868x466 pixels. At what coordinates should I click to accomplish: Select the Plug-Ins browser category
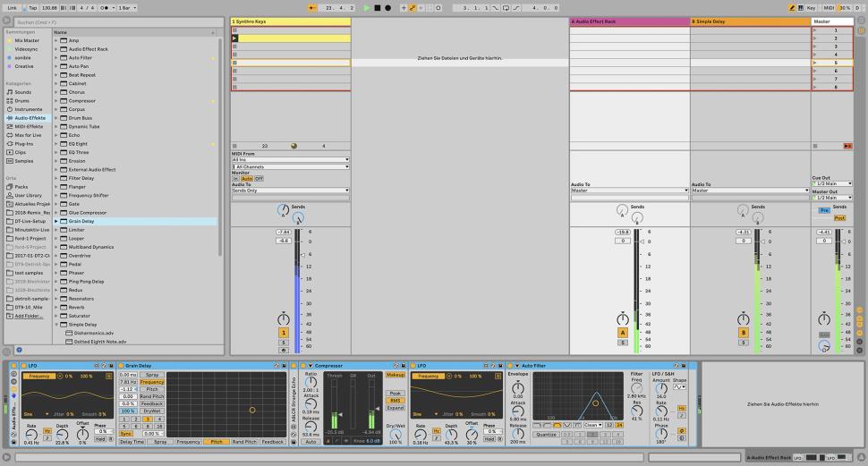coord(23,143)
